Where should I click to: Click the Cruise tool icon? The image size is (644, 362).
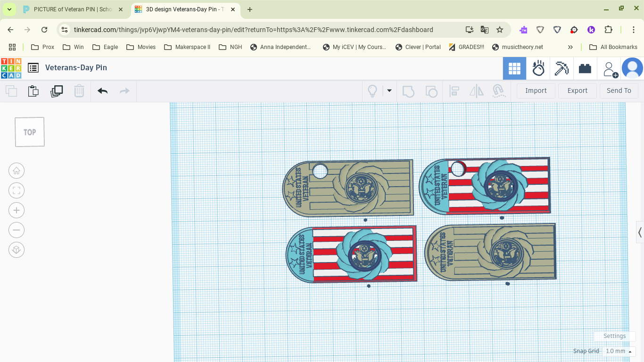(498, 91)
